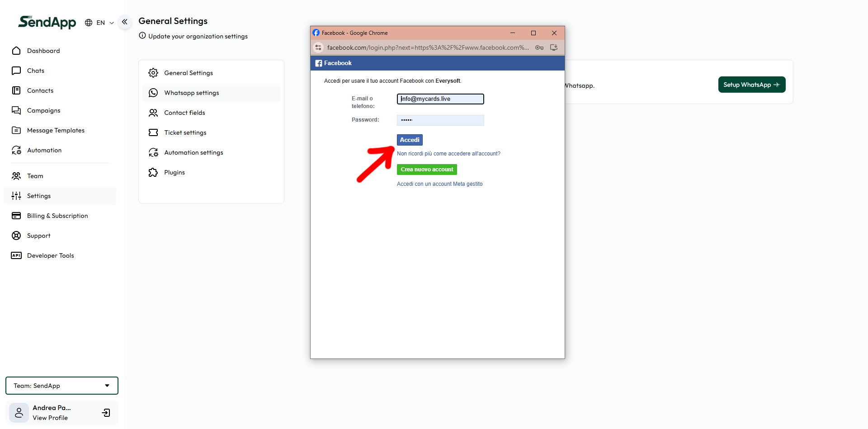The image size is (868, 429).
Task: Click the site info icon in address bar
Action: point(318,47)
